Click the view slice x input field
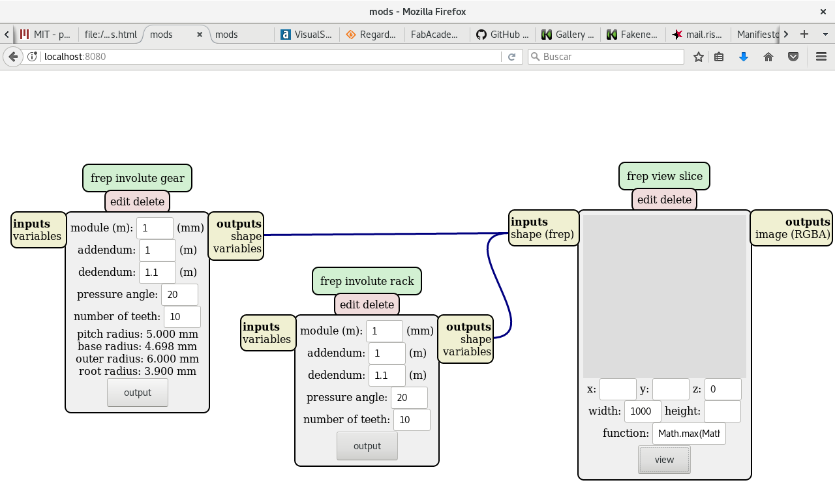The image size is (835, 504). coord(618,389)
